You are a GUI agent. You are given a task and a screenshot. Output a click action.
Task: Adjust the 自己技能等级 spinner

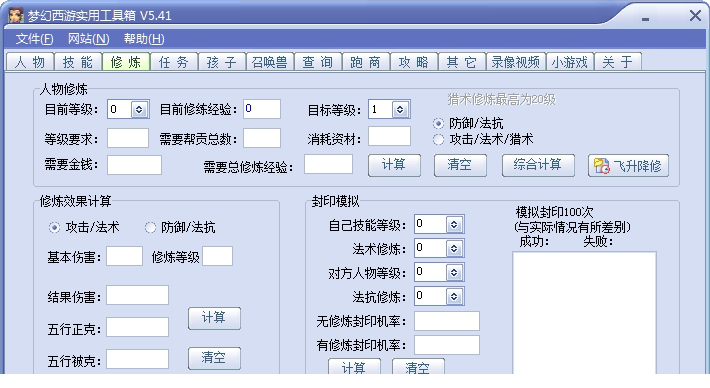click(x=454, y=225)
